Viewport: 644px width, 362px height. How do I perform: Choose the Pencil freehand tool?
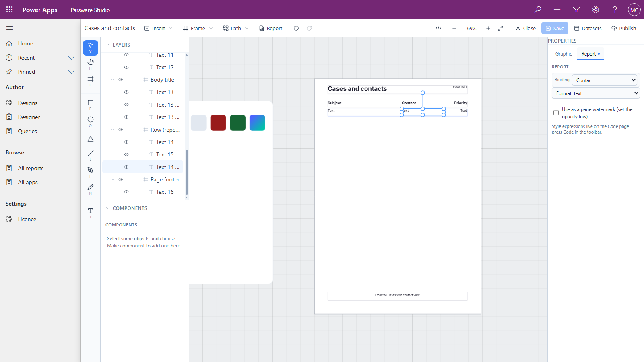tap(91, 189)
